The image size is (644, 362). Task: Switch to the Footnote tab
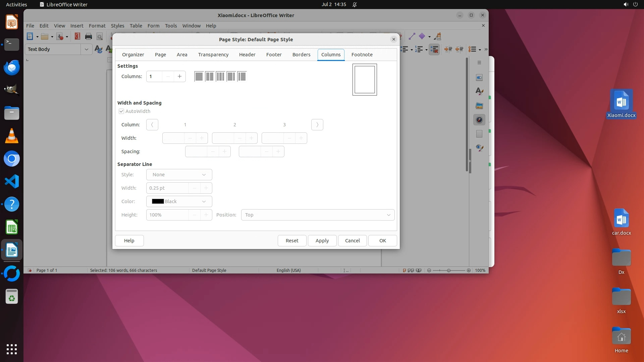pyautogui.click(x=362, y=55)
